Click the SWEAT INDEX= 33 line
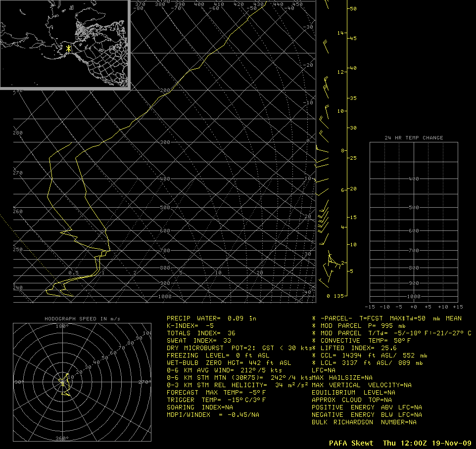This screenshot has height=449, width=476. (199, 340)
